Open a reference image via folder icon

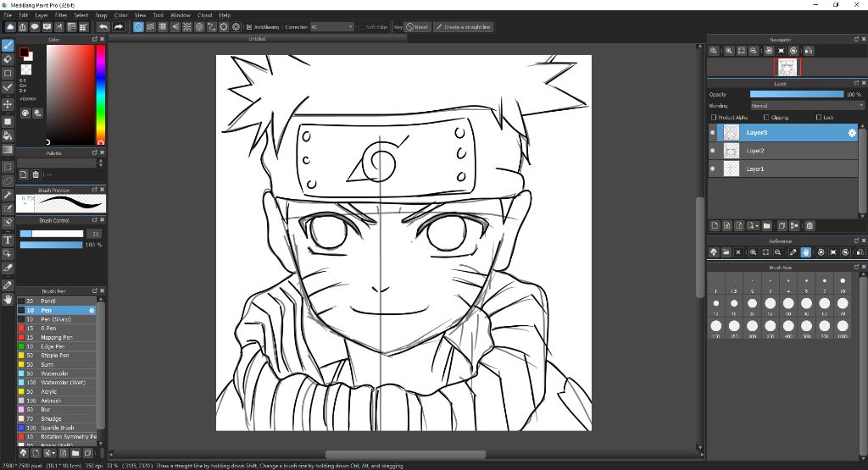(726, 252)
